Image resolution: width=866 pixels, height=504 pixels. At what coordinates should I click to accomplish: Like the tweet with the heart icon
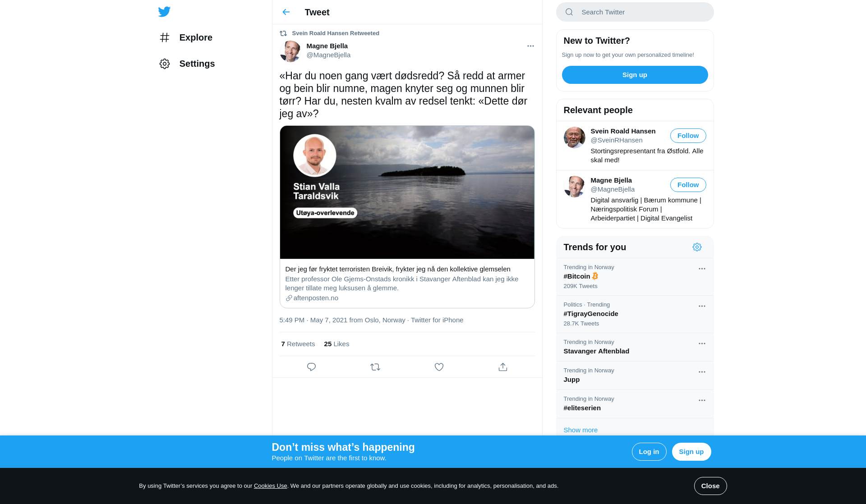coord(439,367)
